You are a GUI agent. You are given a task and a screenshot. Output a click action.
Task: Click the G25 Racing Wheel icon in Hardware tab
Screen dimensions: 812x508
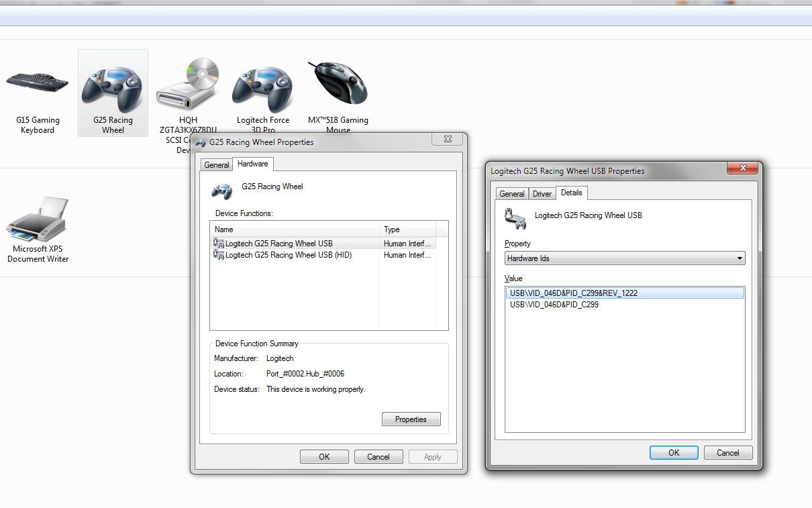[222, 191]
